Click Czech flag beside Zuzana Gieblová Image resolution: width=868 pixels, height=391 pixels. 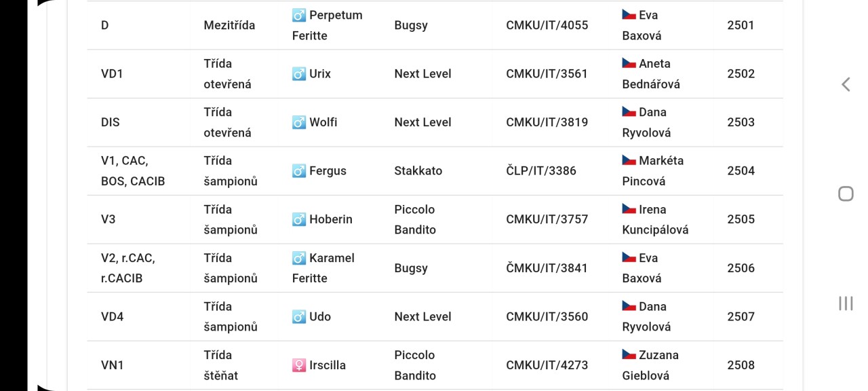(629, 354)
